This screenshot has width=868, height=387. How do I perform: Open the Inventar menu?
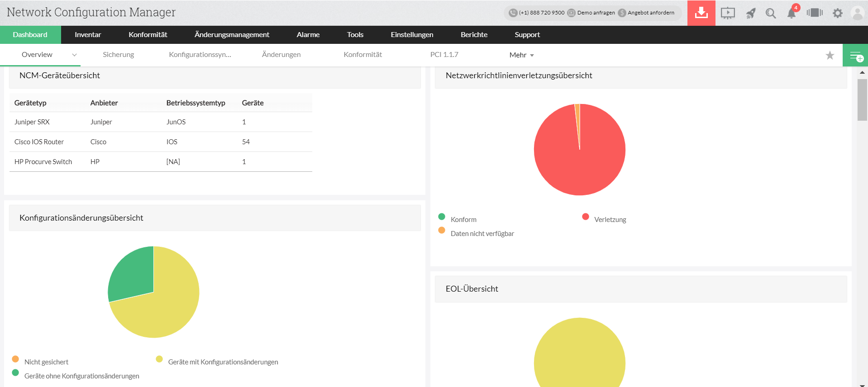pyautogui.click(x=88, y=35)
